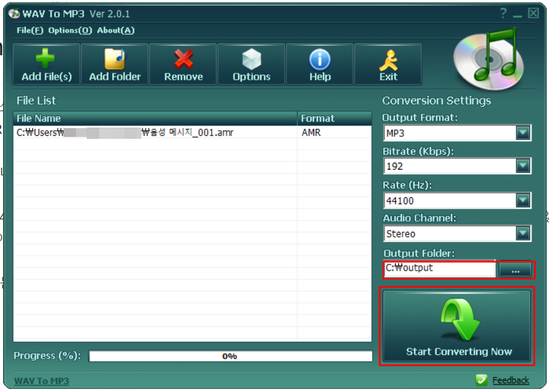Select the 001.amr file row
The image size is (549, 392).
point(192,133)
